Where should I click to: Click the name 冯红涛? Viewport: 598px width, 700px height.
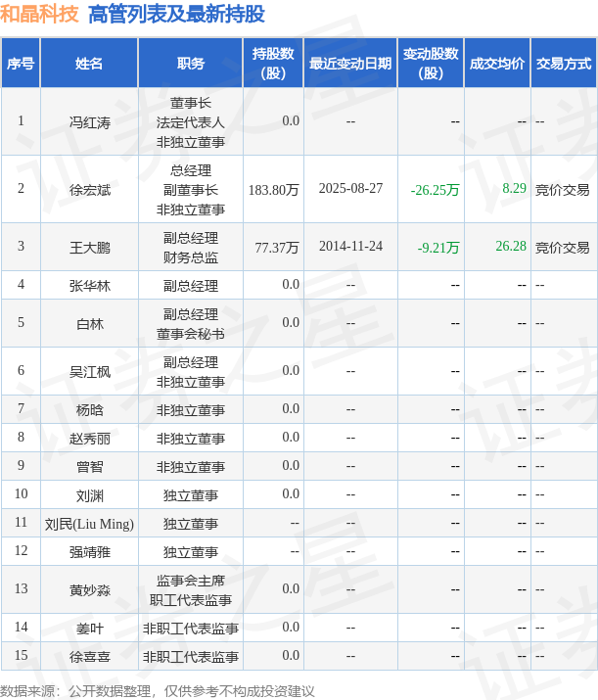click(x=90, y=122)
